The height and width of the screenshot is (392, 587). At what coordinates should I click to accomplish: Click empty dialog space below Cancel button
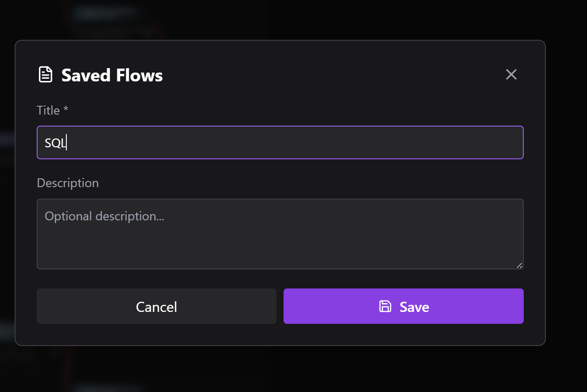pyautogui.click(x=156, y=334)
